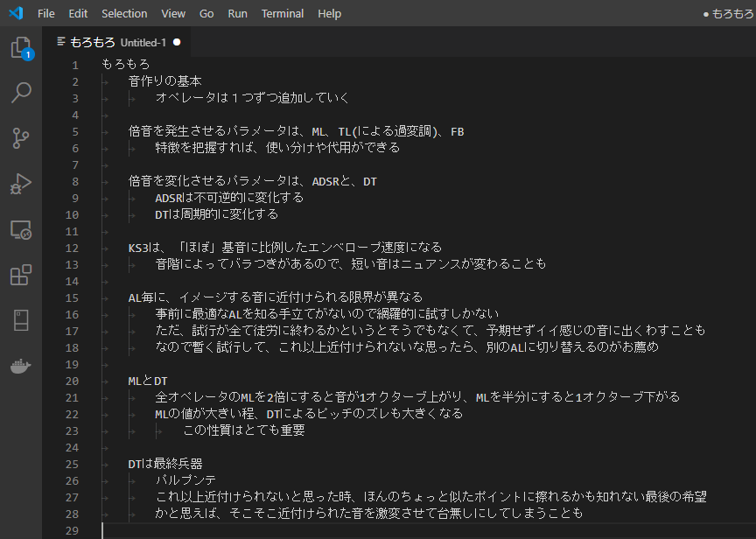The height and width of the screenshot is (539, 756).
Task: Click line starting AL毎に、イメージする音
Action: point(276,297)
